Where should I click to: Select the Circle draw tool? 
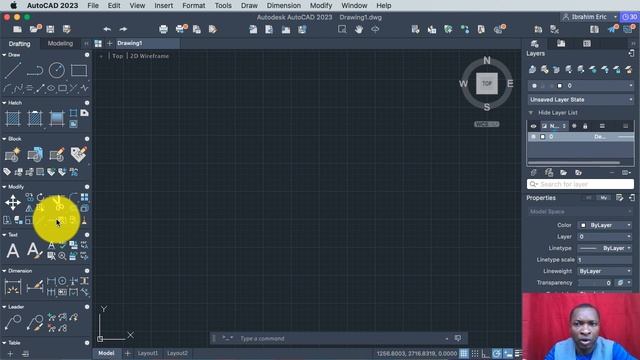[x=57, y=70]
